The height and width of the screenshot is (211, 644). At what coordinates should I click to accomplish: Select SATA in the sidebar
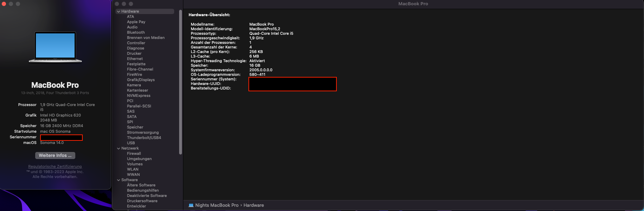tap(132, 117)
